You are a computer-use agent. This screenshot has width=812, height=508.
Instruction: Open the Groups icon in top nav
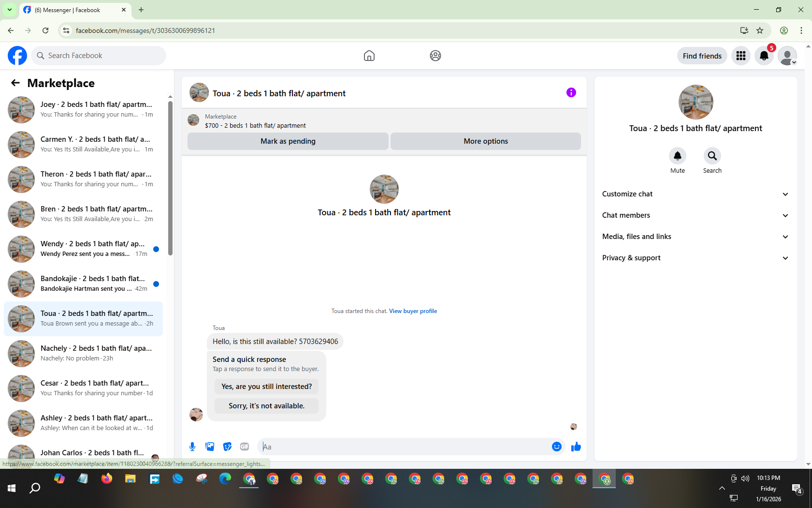(435, 56)
